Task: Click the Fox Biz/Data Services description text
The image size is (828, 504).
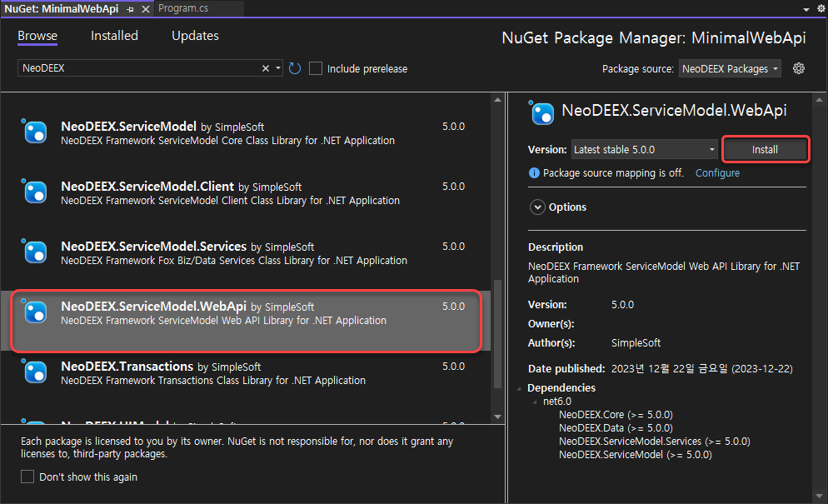Action: point(234,261)
